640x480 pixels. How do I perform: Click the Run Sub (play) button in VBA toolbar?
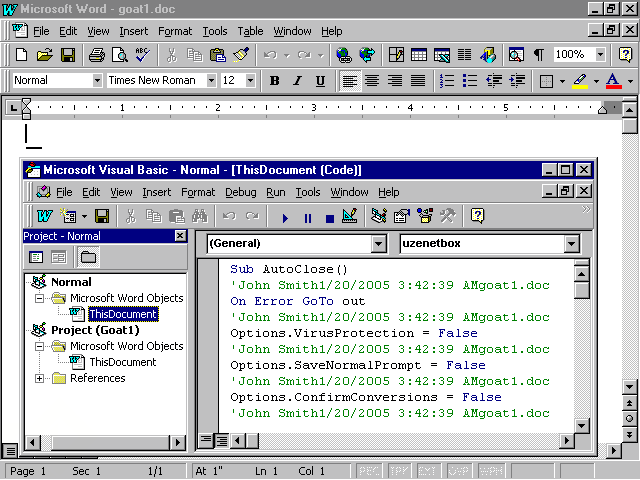pyautogui.click(x=285, y=216)
